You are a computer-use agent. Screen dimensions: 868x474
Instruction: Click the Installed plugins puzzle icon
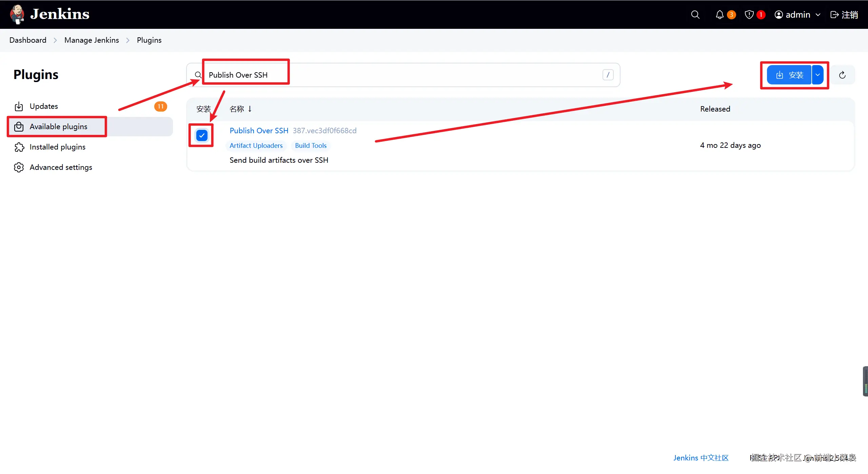coord(19,147)
